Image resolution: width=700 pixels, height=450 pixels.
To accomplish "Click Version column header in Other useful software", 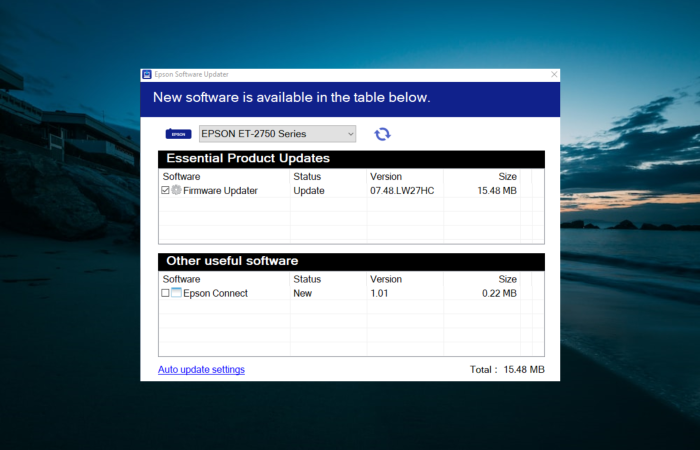I will pos(386,279).
